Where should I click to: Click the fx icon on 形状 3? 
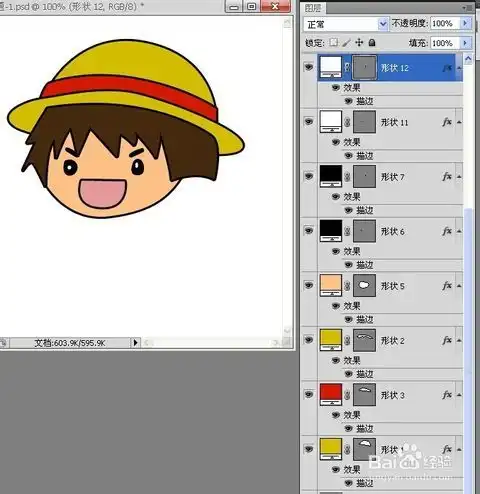447,395
